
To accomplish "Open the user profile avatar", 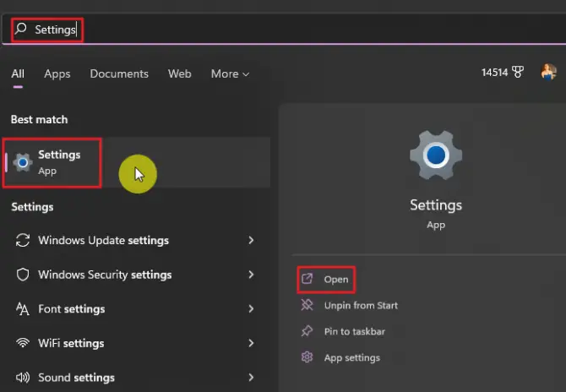I will pos(548,72).
